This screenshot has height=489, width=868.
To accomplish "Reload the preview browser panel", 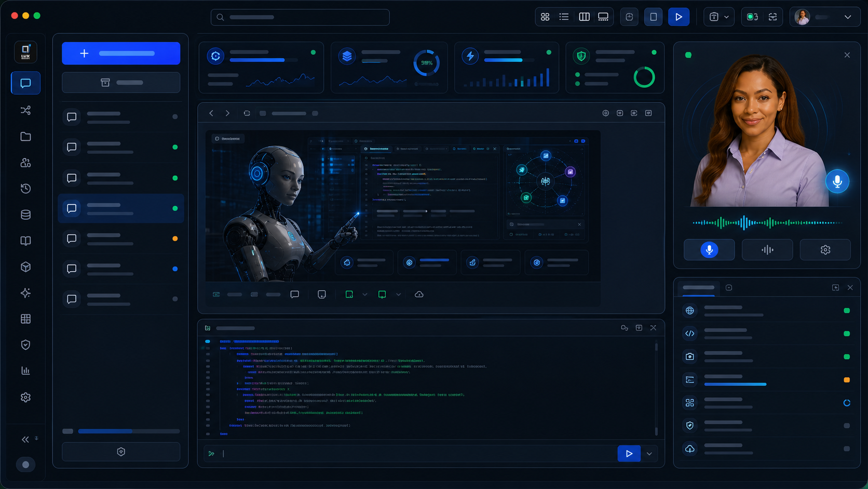I will tap(247, 113).
